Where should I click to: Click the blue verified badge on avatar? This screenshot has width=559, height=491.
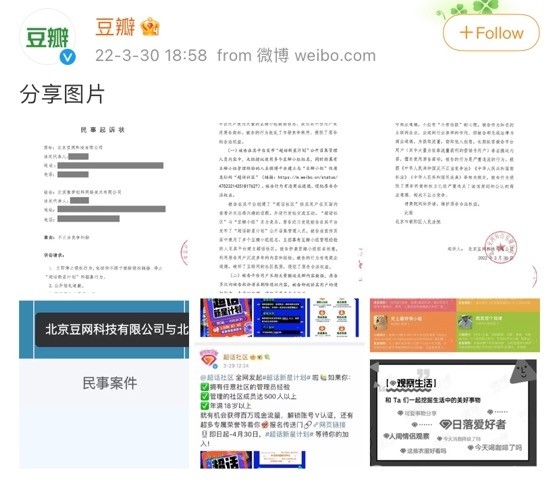tap(68, 57)
